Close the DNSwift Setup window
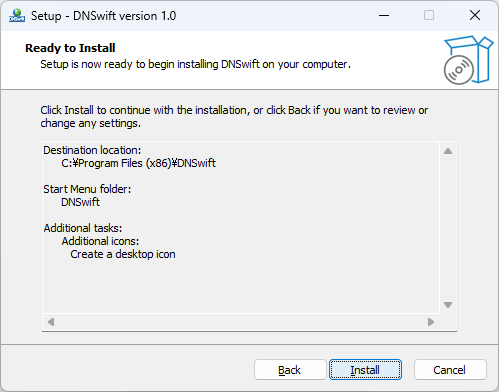Screen dimensions: 499x392 click(475, 15)
